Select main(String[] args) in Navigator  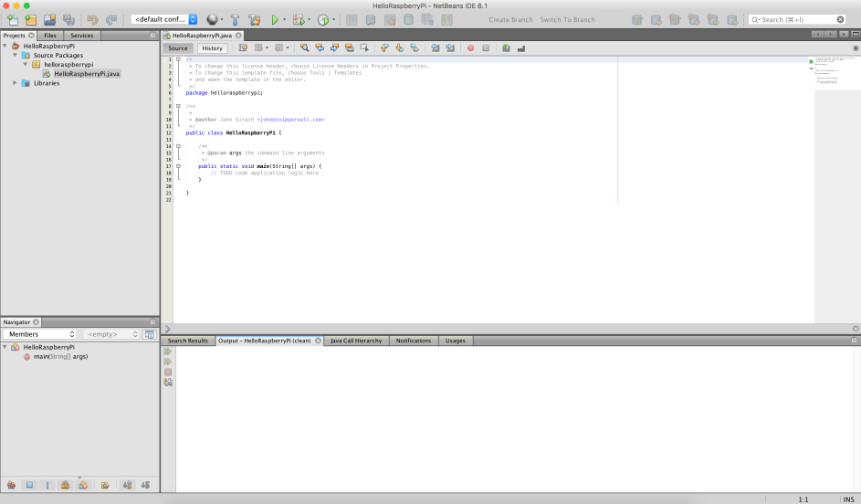60,357
